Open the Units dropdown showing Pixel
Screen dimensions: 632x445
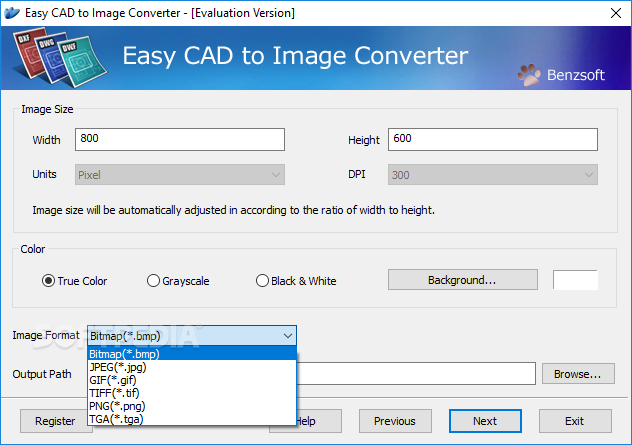click(x=180, y=175)
